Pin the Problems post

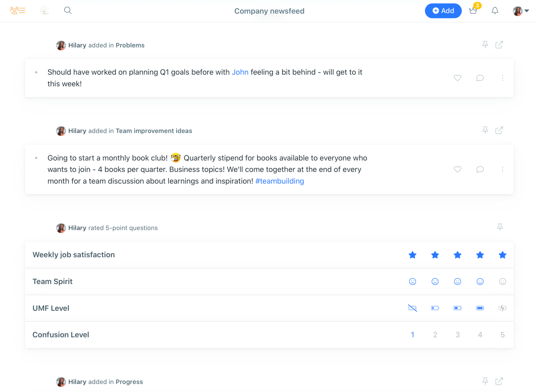click(485, 45)
